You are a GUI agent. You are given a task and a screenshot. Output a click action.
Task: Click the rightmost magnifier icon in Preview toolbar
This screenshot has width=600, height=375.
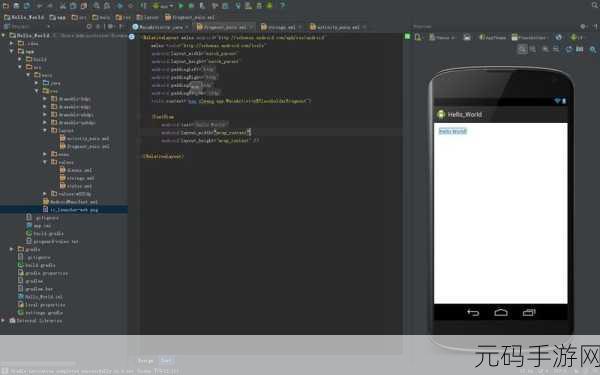pyautogui.click(x=593, y=49)
